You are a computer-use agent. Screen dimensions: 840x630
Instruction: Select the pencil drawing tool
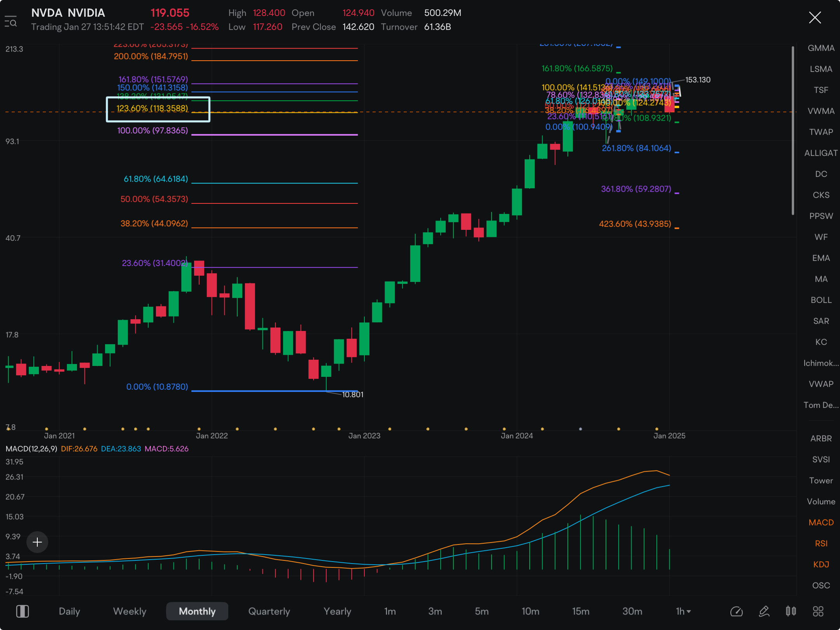pyautogui.click(x=764, y=611)
